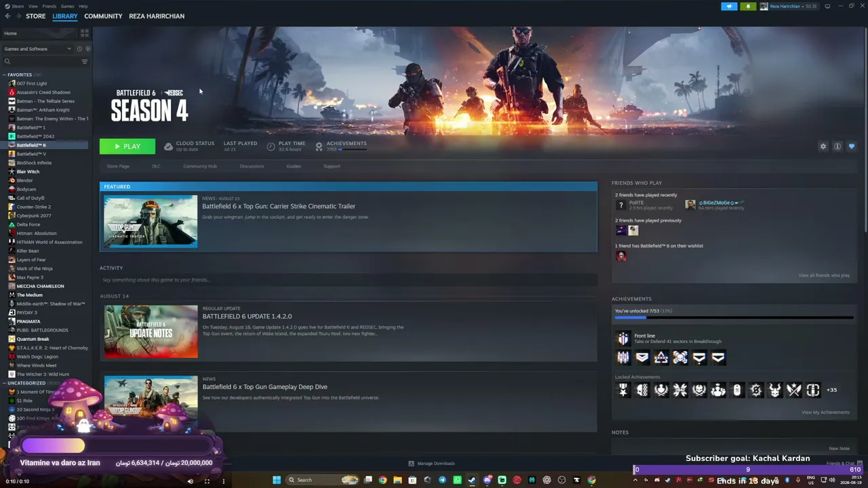This screenshot has width=868, height=488.
Task: Enter Big Picture mode via monitor icon
Action: (827, 6)
